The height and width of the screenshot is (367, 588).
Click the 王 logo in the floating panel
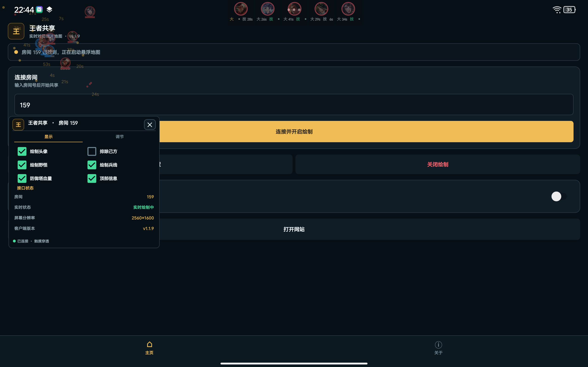click(18, 125)
